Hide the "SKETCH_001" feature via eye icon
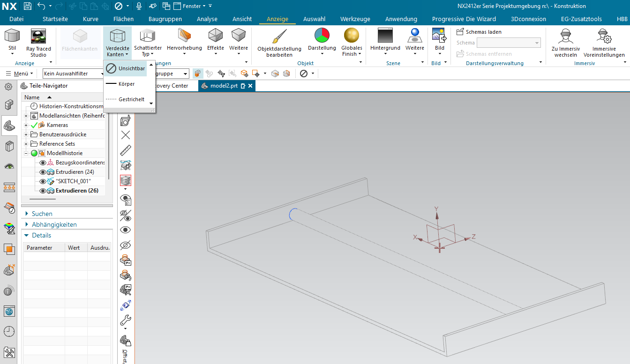 point(43,181)
